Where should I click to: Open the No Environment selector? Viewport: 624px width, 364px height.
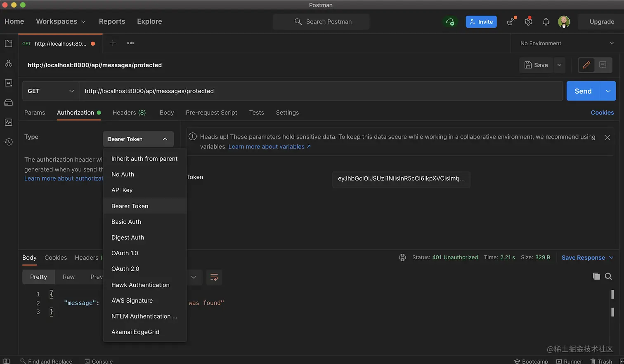567,43
